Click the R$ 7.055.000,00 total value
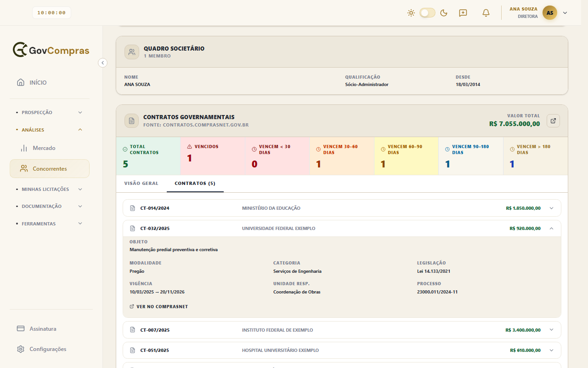This screenshot has width=588, height=368. click(x=514, y=124)
